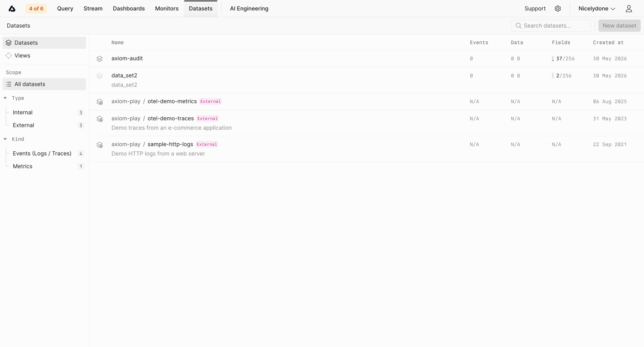
Task: Click the Views dashed icon in sidebar
Action: (9, 55)
